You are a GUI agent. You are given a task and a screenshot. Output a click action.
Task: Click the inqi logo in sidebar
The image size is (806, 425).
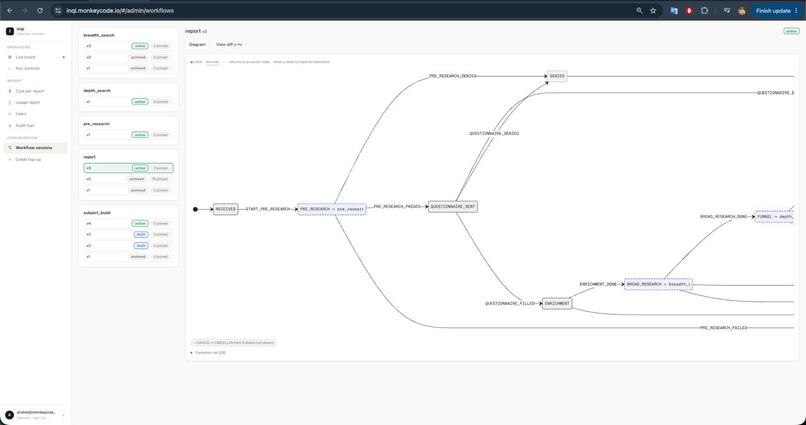[x=10, y=31]
